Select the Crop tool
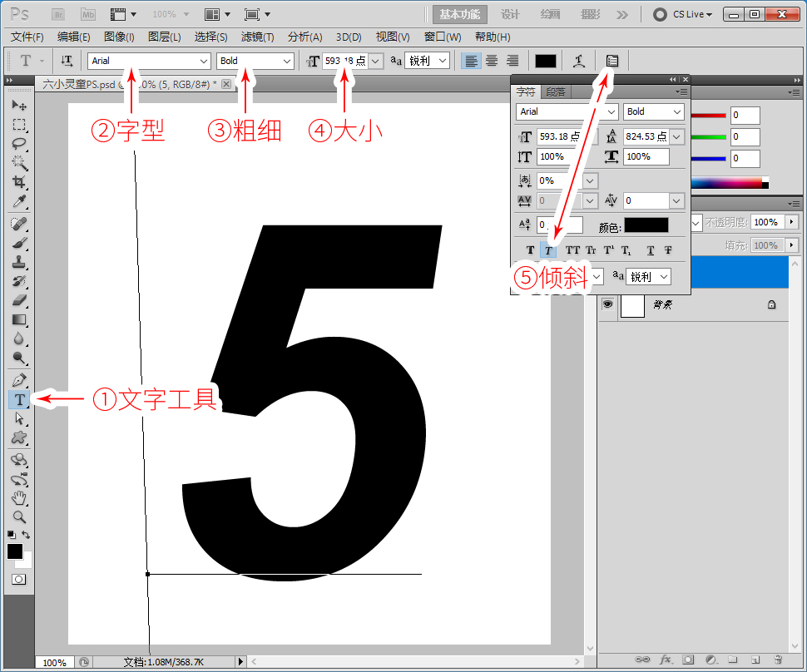 [x=18, y=182]
